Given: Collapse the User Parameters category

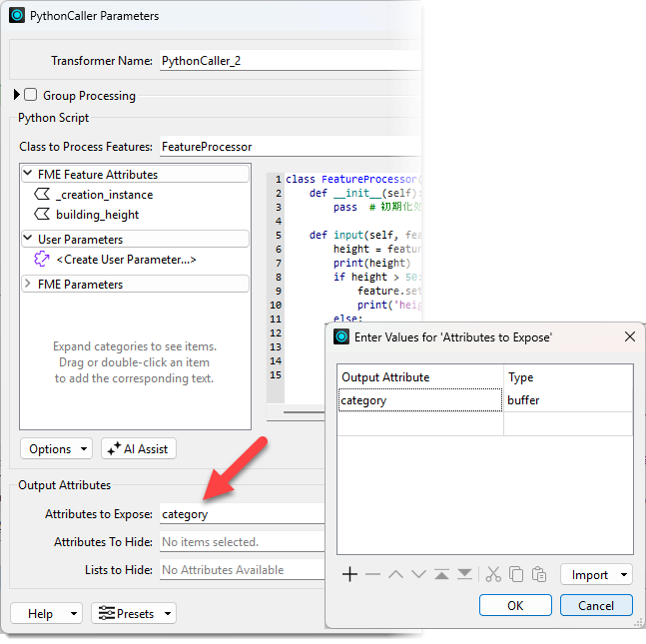Looking at the screenshot, I should 28,239.
